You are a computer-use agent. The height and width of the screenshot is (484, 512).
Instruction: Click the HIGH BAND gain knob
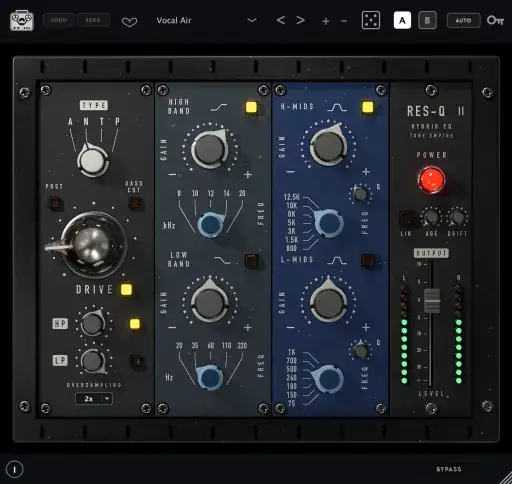[x=210, y=149]
